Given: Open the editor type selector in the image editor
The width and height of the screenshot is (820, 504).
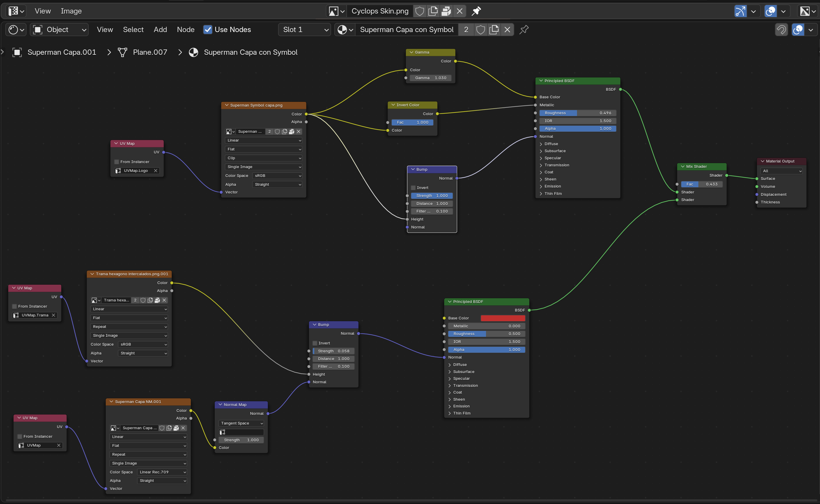Looking at the screenshot, I should click(16, 11).
